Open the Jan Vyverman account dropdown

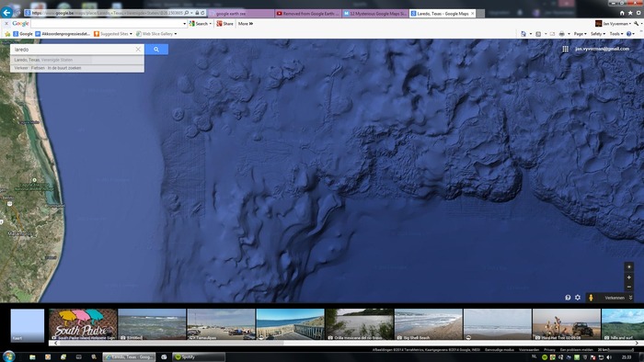click(x=614, y=24)
